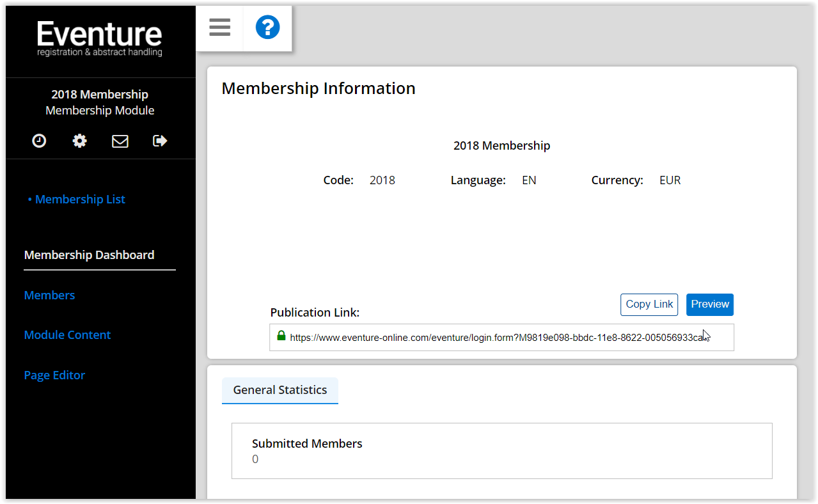Navigate to Module Content
This screenshot has height=504, width=818.
pyautogui.click(x=67, y=335)
